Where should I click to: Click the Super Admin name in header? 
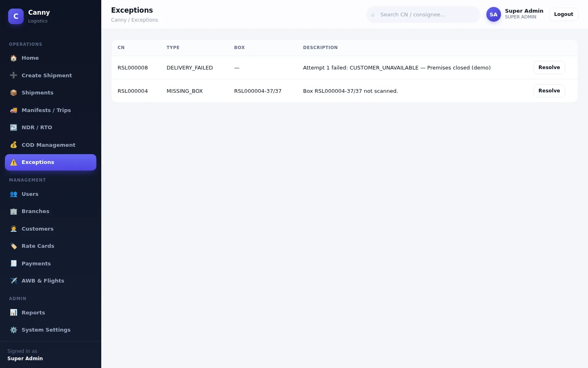(524, 11)
